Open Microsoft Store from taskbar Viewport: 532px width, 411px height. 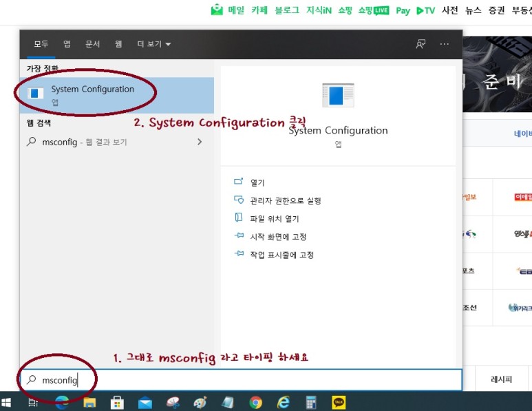(x=117, y=403)
